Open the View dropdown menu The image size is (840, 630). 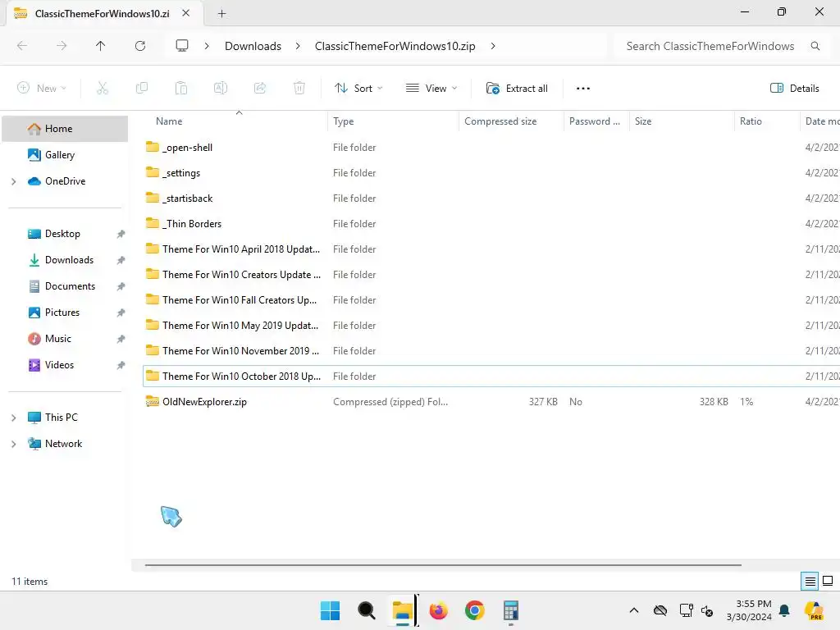[x=431, y=89]
